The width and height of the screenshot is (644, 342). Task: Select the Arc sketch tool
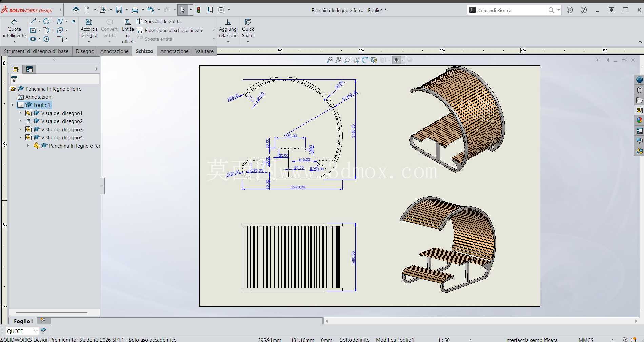pos(47,30)
